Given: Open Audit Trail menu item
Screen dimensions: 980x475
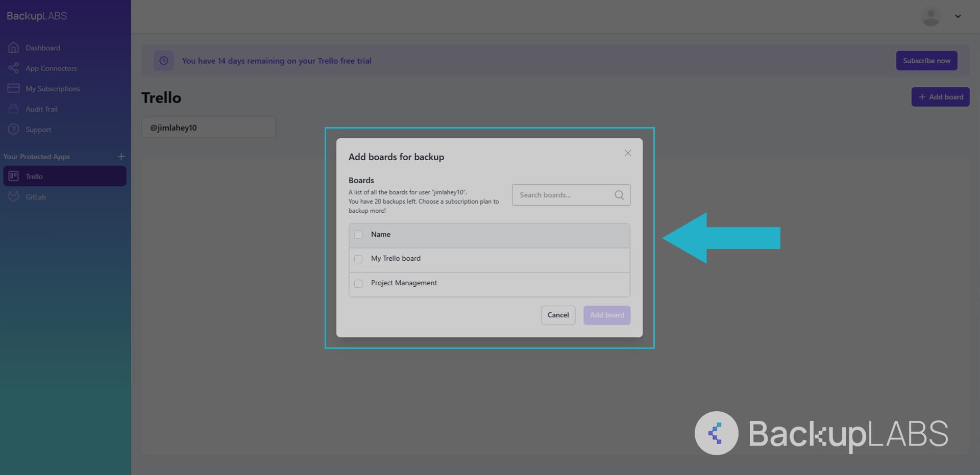Looking at the screenshot, I should [41, 109].
